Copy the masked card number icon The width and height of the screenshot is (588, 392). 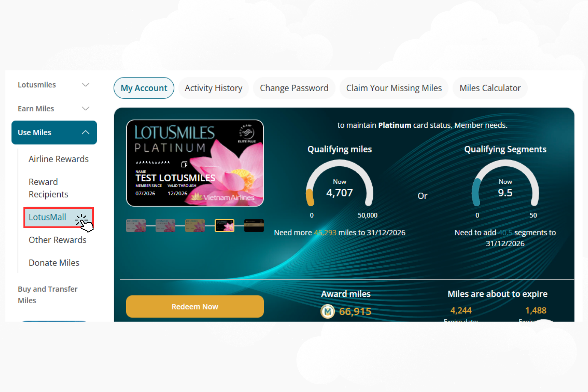point(184,164)
